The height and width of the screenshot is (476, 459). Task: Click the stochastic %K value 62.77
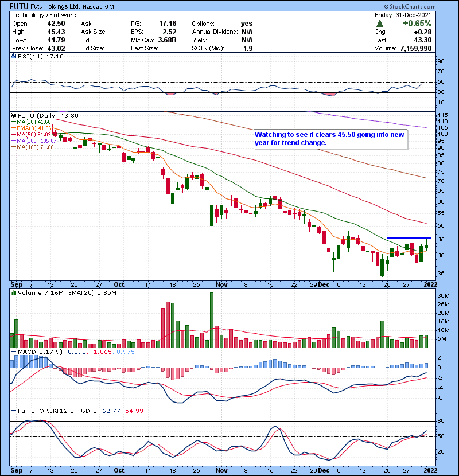(111, 411)
